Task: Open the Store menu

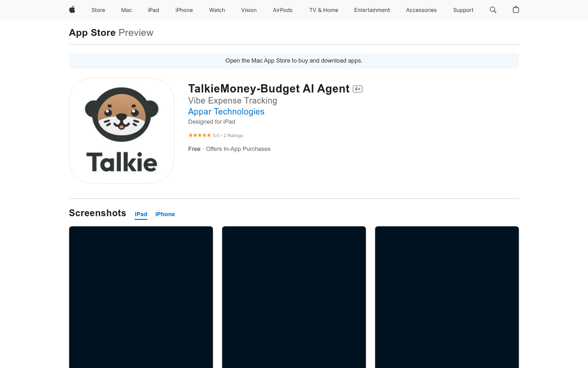Action: pos(98,10)
